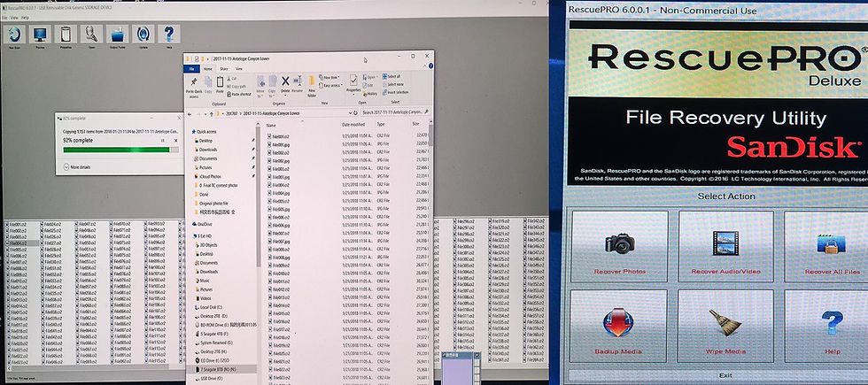Select Quick access in navigation pane
868x385 pixels.
204,132
